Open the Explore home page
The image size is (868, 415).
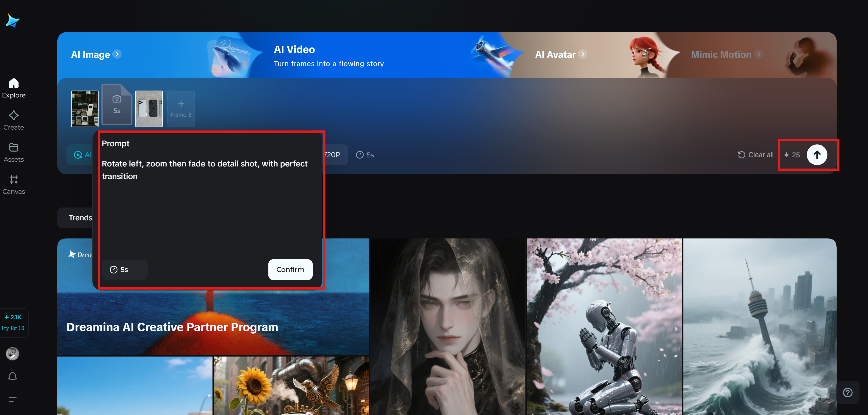click(14, 88)
